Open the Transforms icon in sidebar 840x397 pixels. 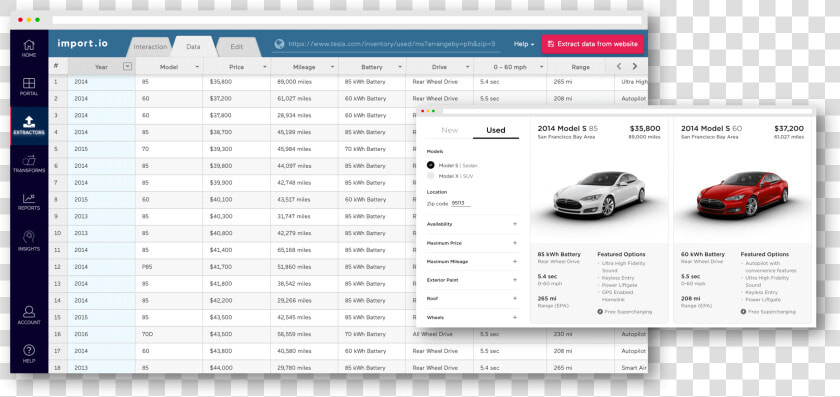pyautogui.click(x=29, y=160)
